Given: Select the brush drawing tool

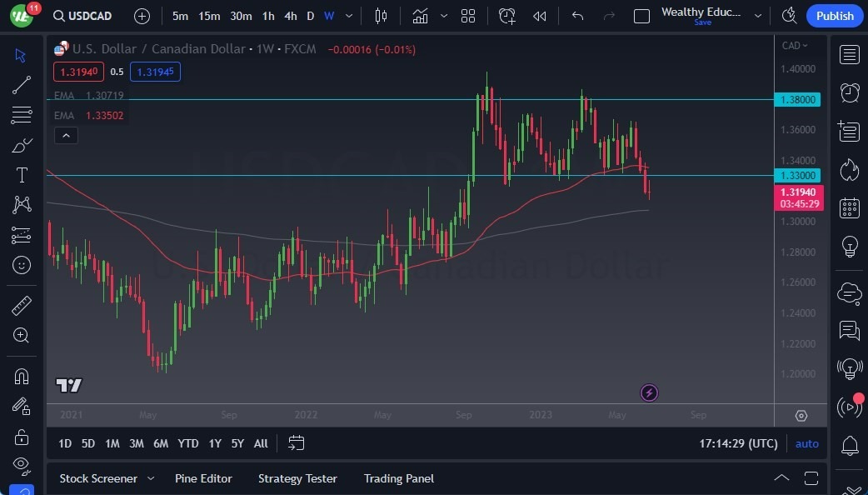Looking at the screenshot, I should tap(21, 145).
